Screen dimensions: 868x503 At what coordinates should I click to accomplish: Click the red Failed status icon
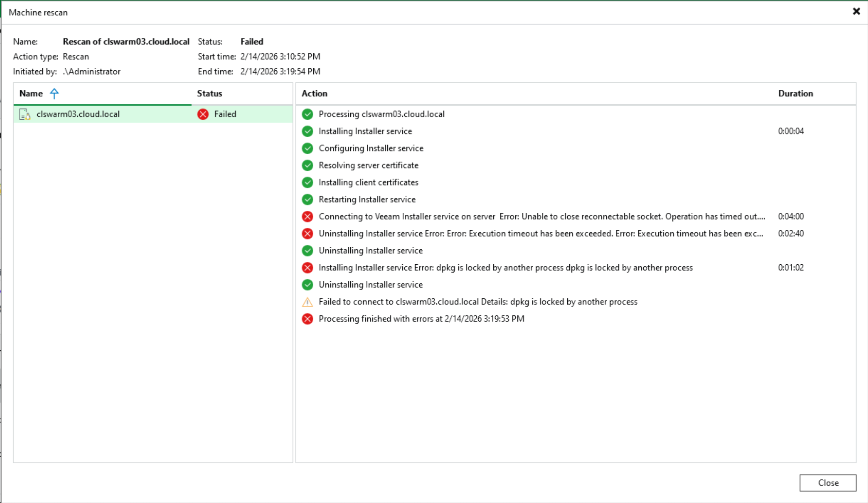click(x=203, y=114)
